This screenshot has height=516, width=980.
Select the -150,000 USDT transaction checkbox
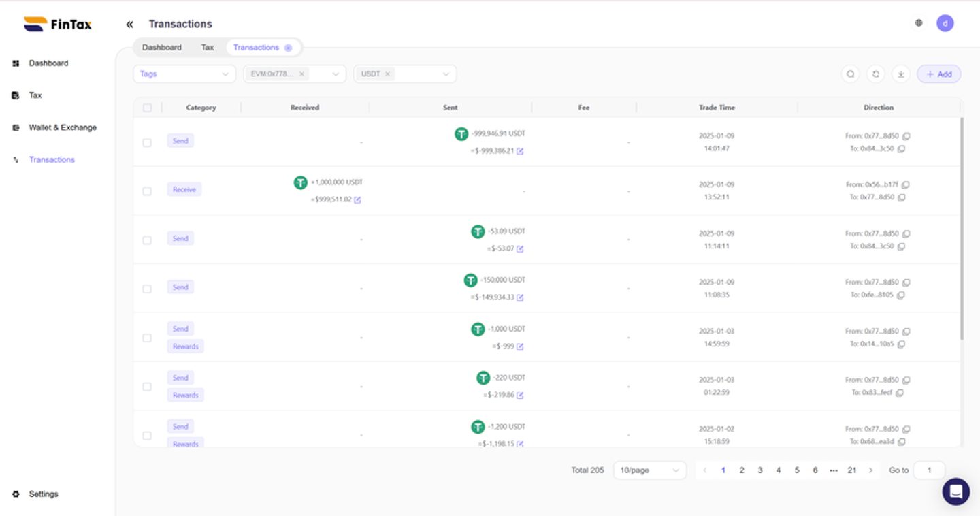point(147,289)
